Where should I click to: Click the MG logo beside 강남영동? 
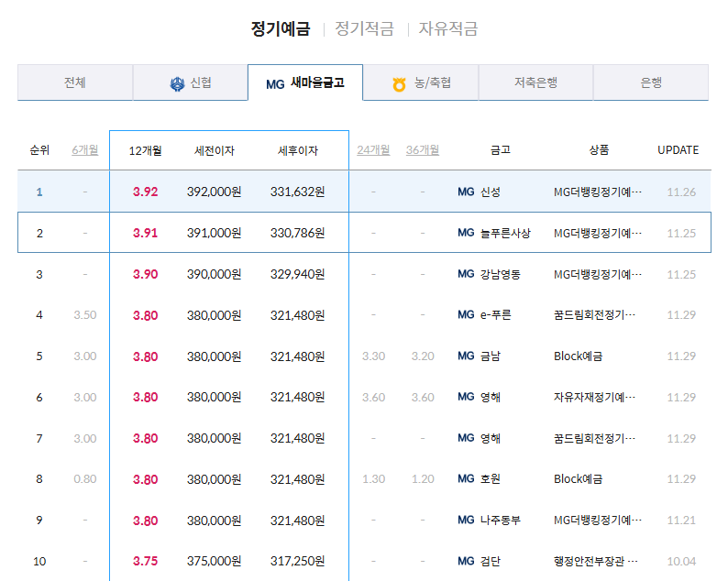point(466,274)
